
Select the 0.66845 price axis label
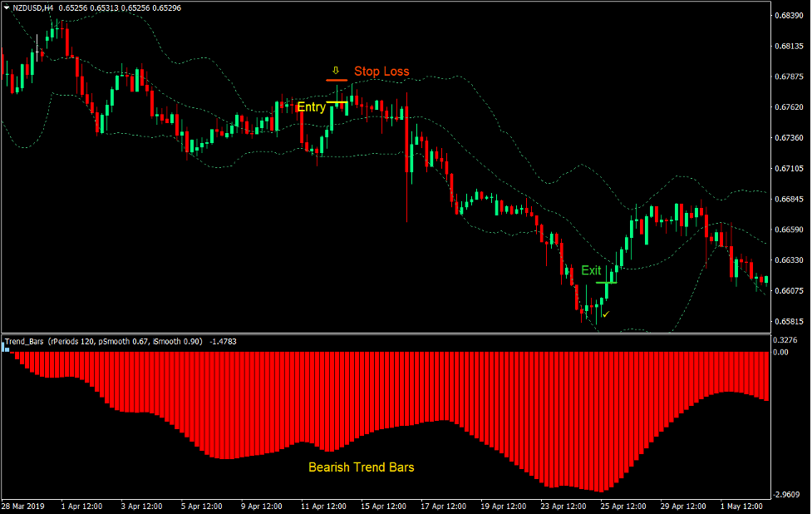[789, 199]
